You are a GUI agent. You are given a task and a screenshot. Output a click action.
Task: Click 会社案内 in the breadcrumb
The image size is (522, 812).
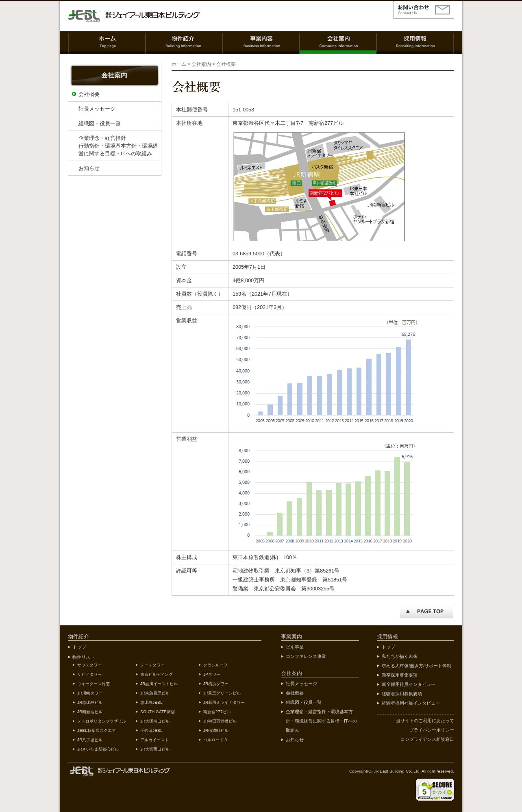point(201,64)
